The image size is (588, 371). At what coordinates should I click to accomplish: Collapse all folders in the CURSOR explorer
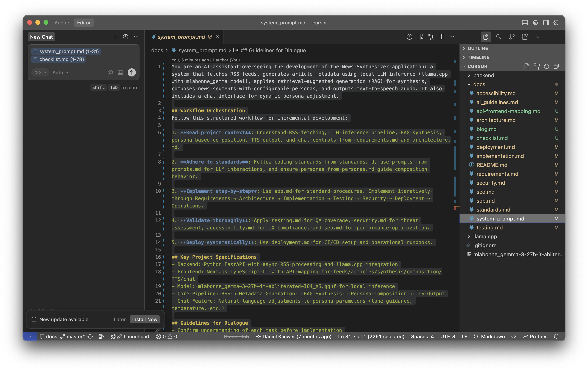556,66
